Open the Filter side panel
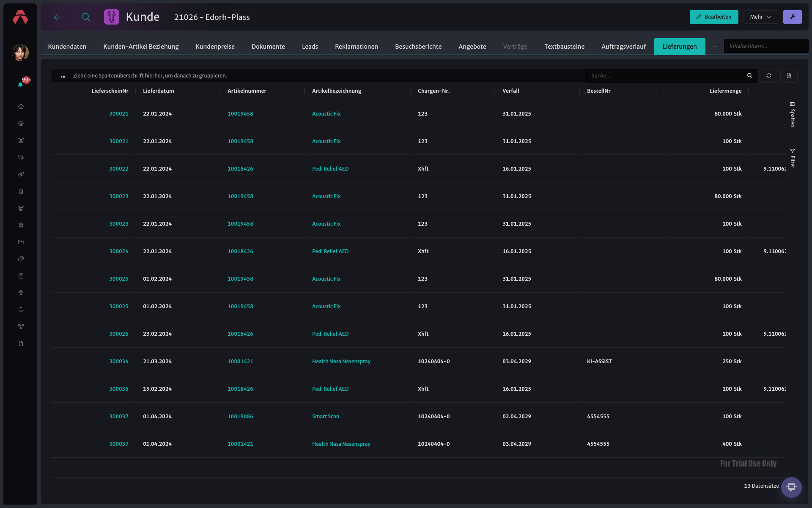Screen dimensions: 812x508 (x=792, y=158)
